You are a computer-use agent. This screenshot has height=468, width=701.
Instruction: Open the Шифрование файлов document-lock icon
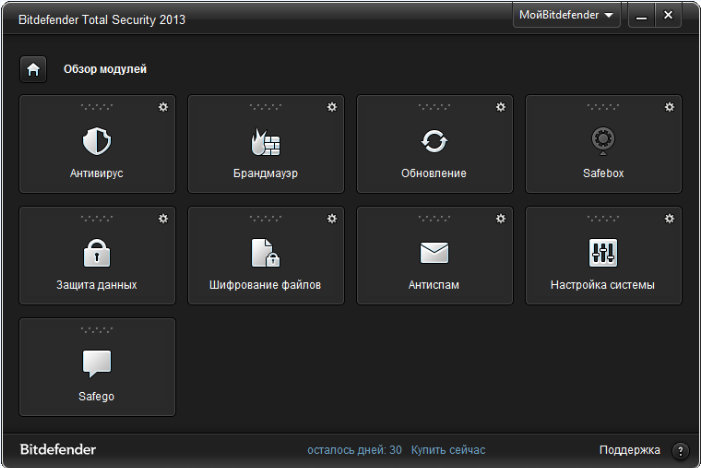266,253
